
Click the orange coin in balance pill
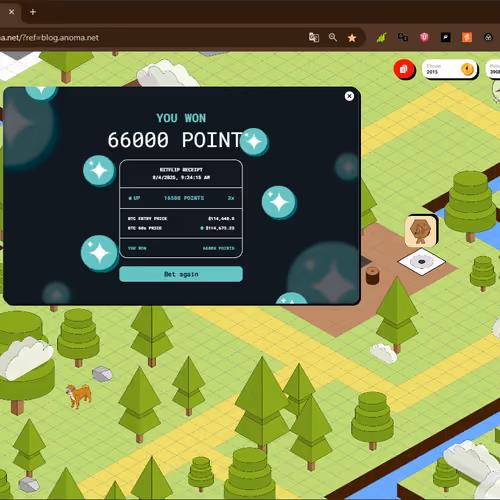click(x=467, y=69)
